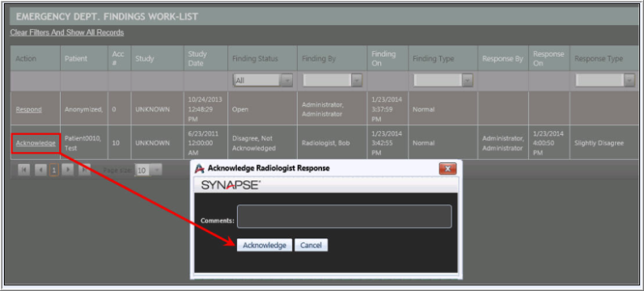Sort by the Response On column header
The image size is (644, 291).
(x=549, y=58)
